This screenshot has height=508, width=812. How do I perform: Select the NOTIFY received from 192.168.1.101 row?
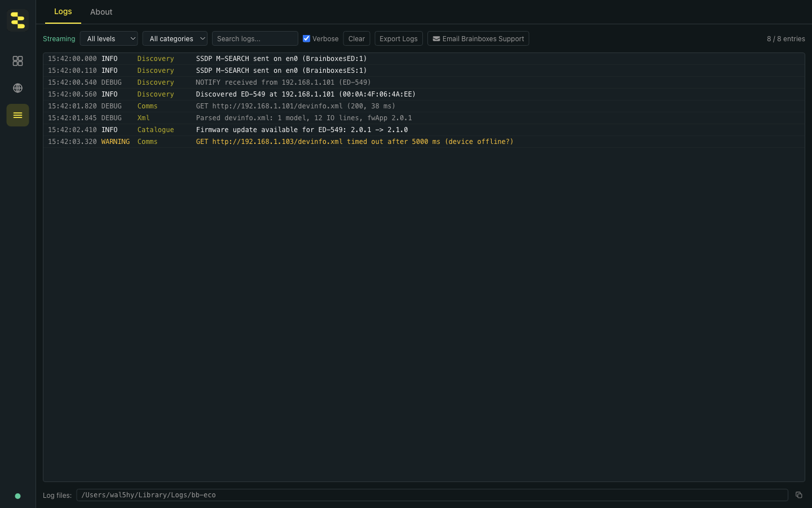[x=424, y=82]
